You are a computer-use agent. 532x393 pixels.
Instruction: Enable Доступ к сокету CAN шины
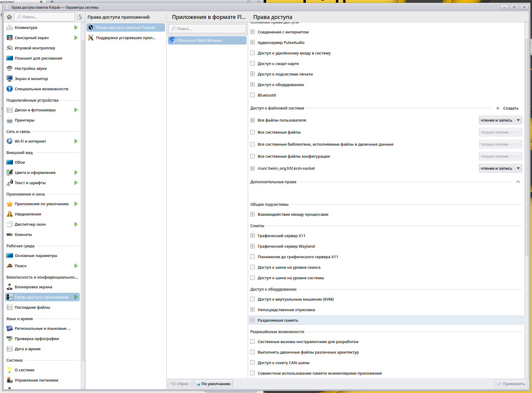pyautogui.click(x=253, y=363)
